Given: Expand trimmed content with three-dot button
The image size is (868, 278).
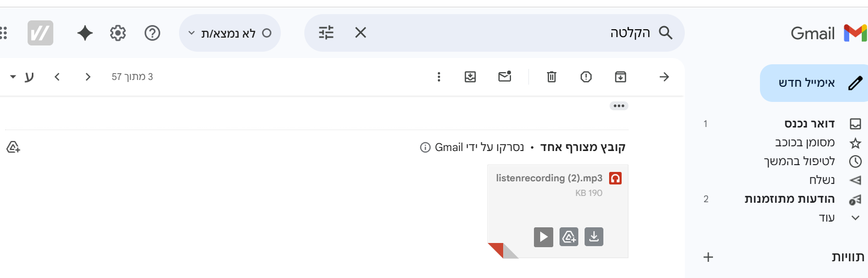Looking at the screenshot, I should 619,106.
